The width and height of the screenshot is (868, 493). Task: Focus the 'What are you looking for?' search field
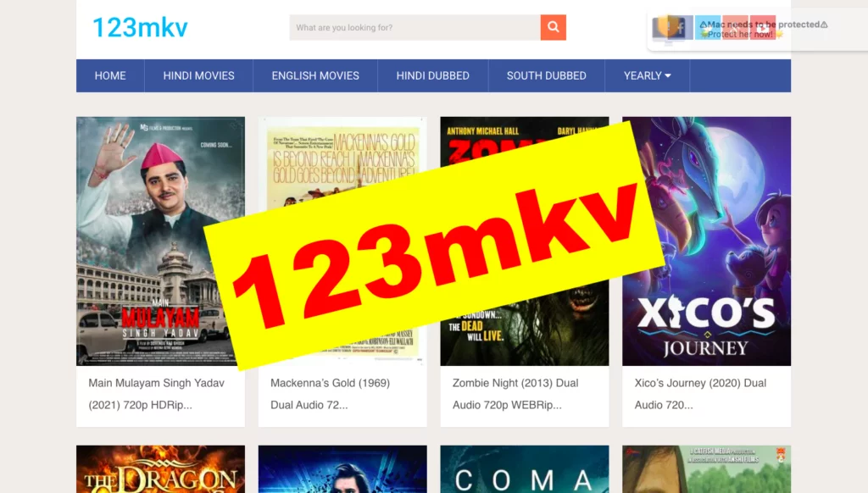tap(415, 27)
